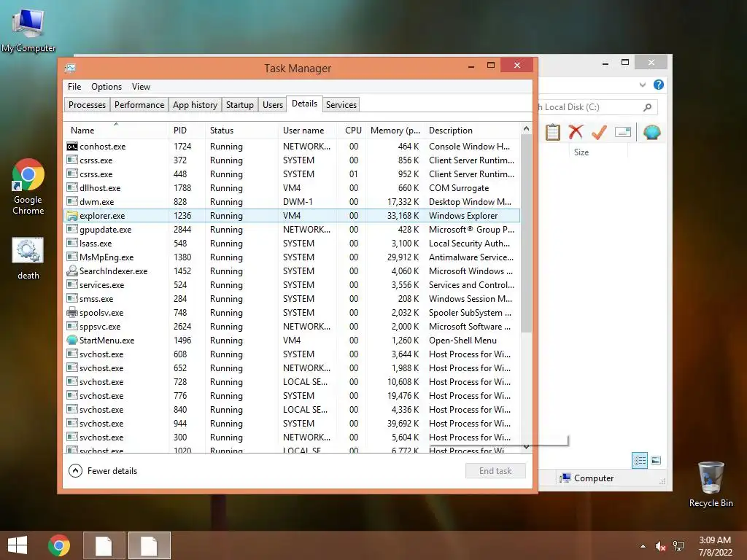Select the sppsvc.exe process row
Screen dimensions: 747x560
(292, 326)
